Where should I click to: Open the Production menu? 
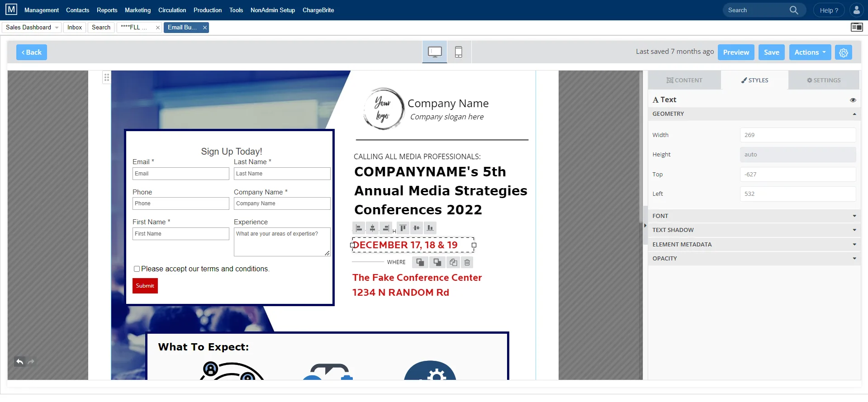click(208, 10)
